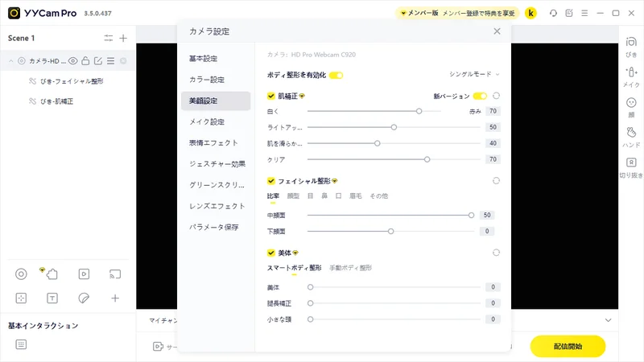The width and height of the screenshot is (644, 362).
Task: Add a text source with the T icon
Action: click(52, 298)
